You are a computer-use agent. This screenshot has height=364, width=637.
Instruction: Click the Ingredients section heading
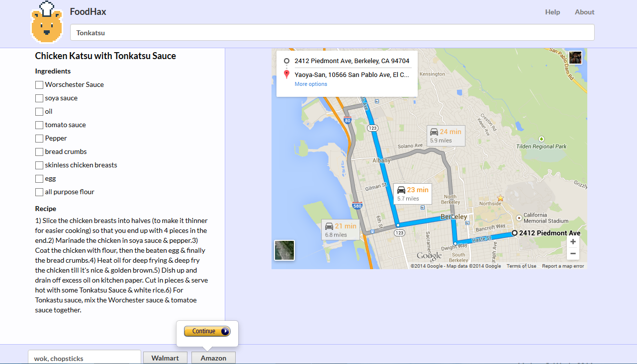point(53,71)
